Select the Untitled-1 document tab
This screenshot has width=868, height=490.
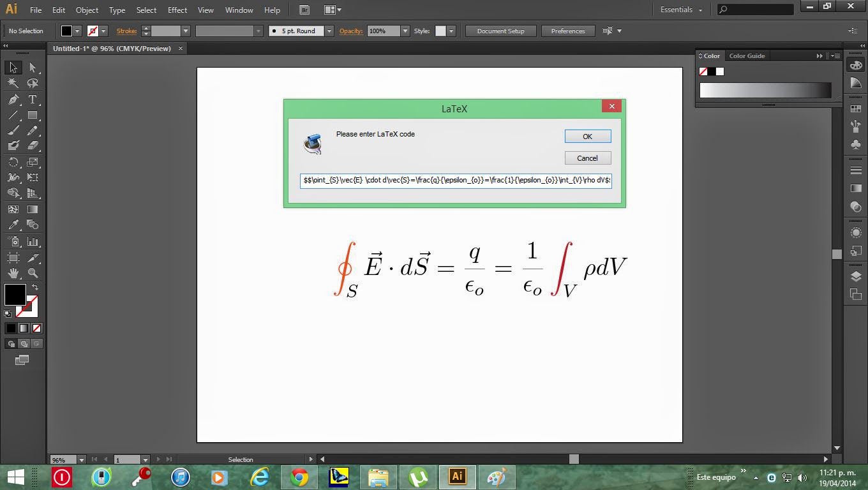coord(112,48)
